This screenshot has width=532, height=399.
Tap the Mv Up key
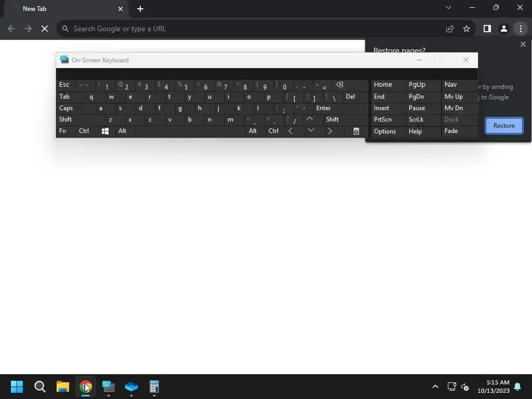coord(459,97)
